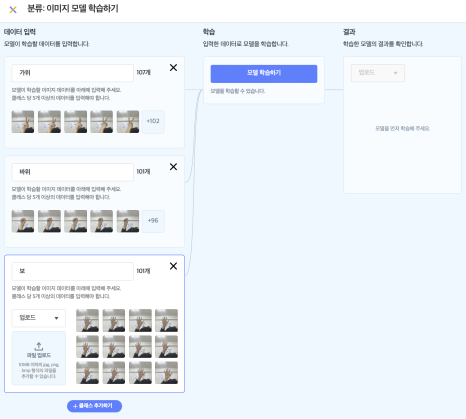466x419 pixels.
Task: Select the second 가위 image thumbnail
Action: pos(49,122)
